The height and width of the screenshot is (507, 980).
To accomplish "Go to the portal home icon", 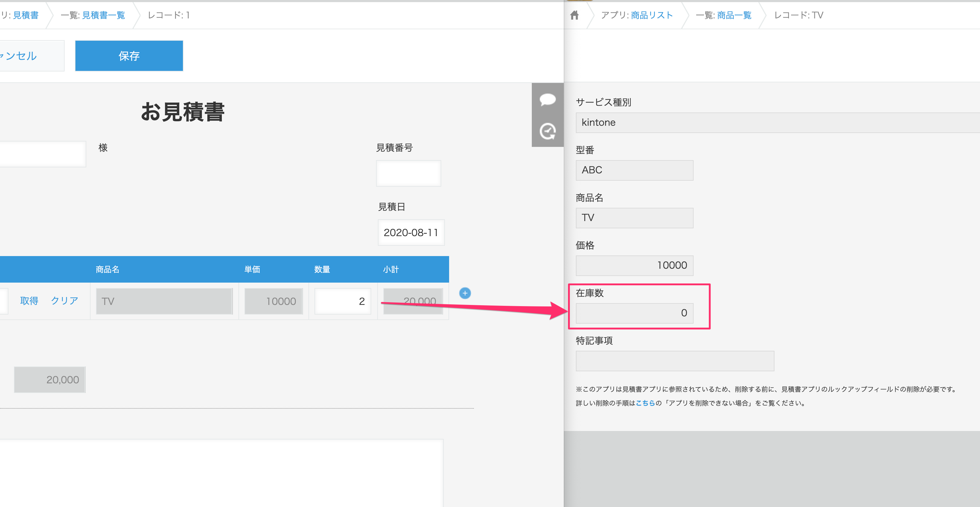I will click(574, 15).
